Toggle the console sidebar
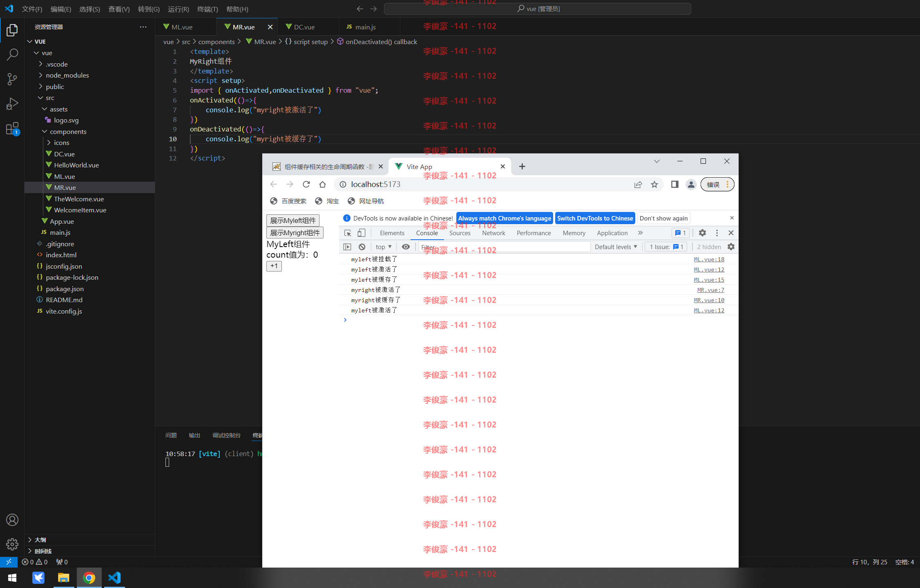The width and height of the screenshot is (920, 588). 347,247
